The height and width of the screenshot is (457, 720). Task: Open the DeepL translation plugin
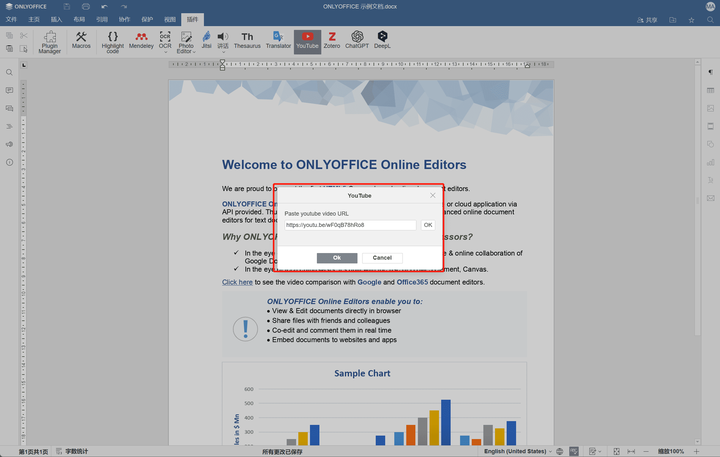(382, 40)
